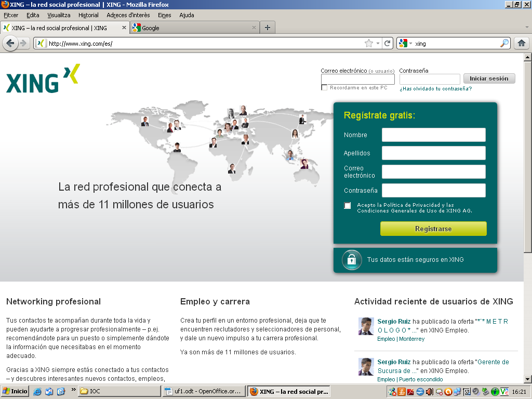The image size is (532, 399).
Task: Launch Internet Explorer from quick launch bar
Action: (x=37, y=391)
